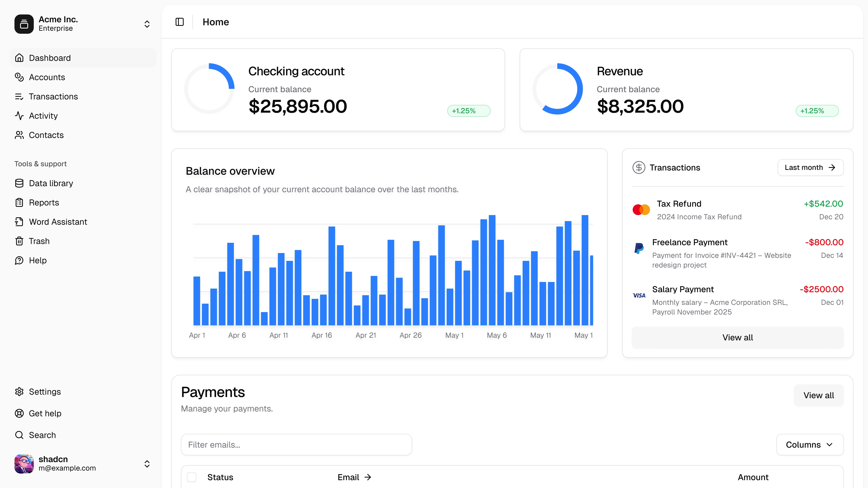Click the Checking account progress ring
Screen dimensions: 868x488
[209, 89]
